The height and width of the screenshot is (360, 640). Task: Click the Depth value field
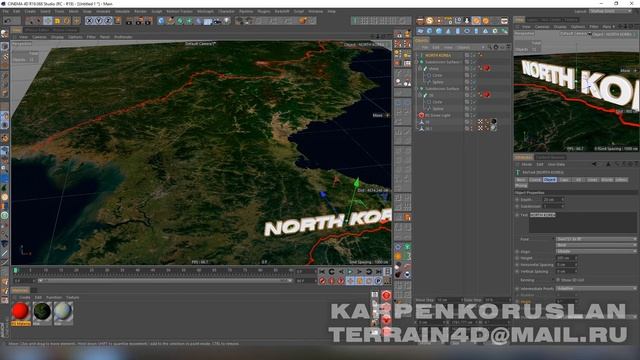553,200
